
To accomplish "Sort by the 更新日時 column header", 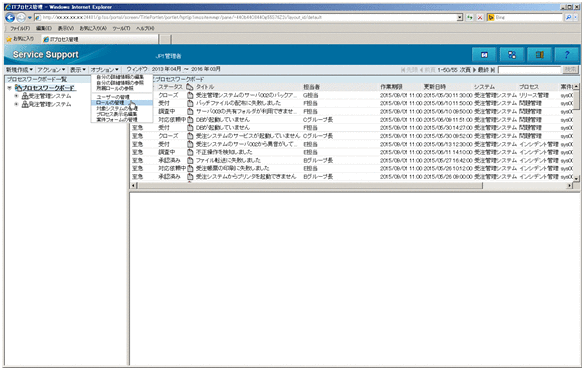I will 435,87.
